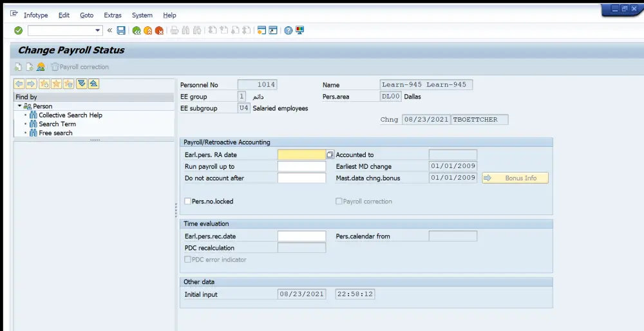644x331 pixels.
Task: Click the Add to Favorites star icon
Action: (44, 84)
